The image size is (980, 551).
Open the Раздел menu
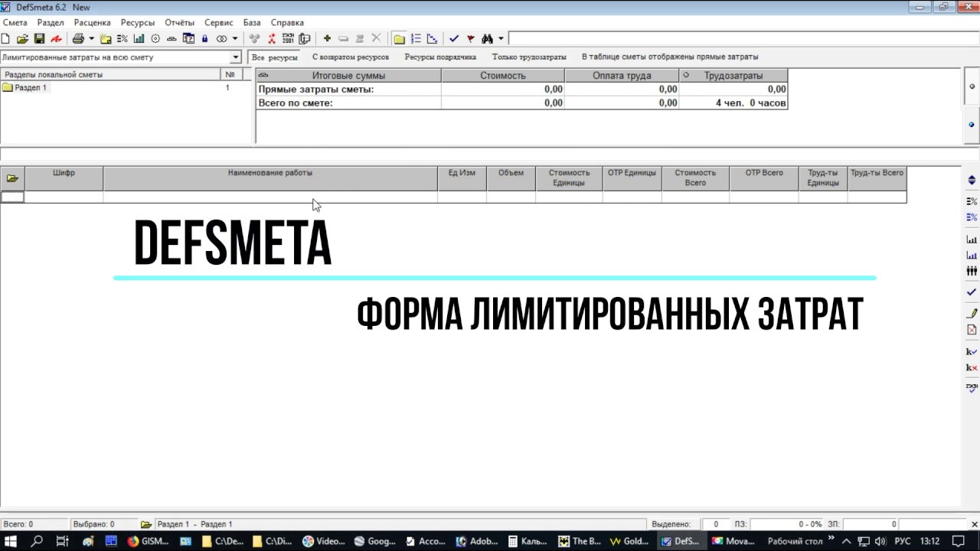(51, 23)
